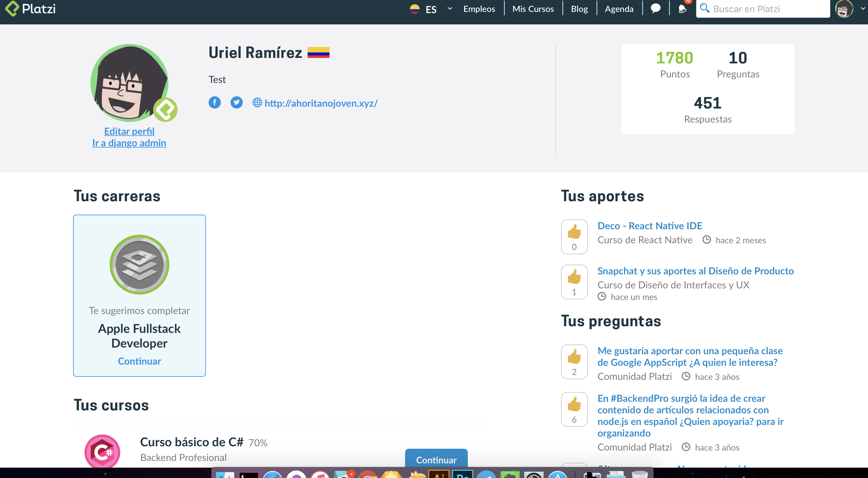Upvote the Google AppScript question

click(574, 362)
